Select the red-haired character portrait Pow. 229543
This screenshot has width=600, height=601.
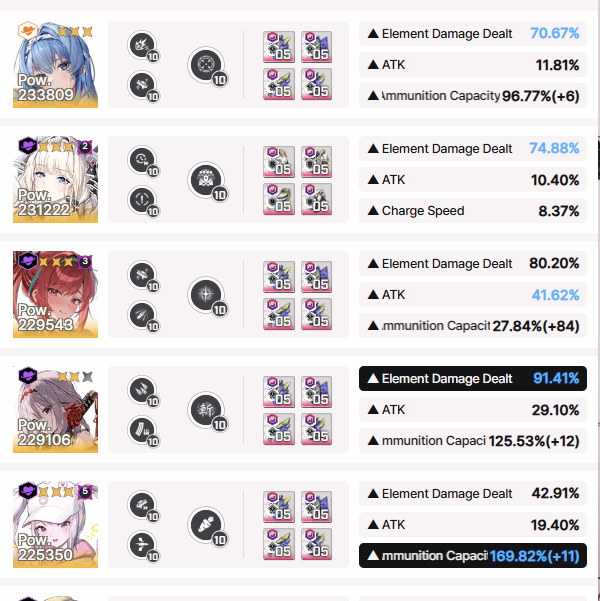[56, 294]
